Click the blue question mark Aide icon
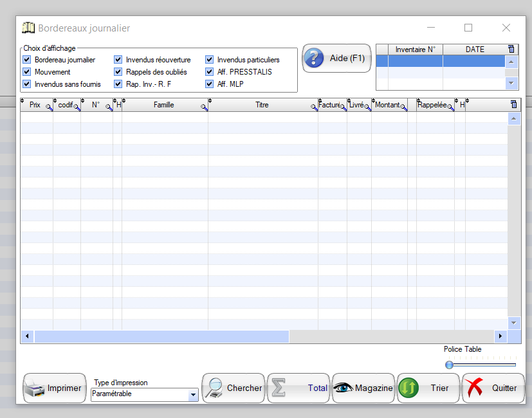The image size is (532, 418). 315,58
